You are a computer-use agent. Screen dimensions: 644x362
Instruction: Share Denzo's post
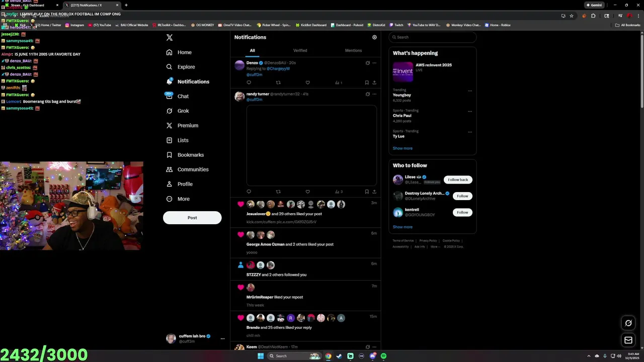374,82
